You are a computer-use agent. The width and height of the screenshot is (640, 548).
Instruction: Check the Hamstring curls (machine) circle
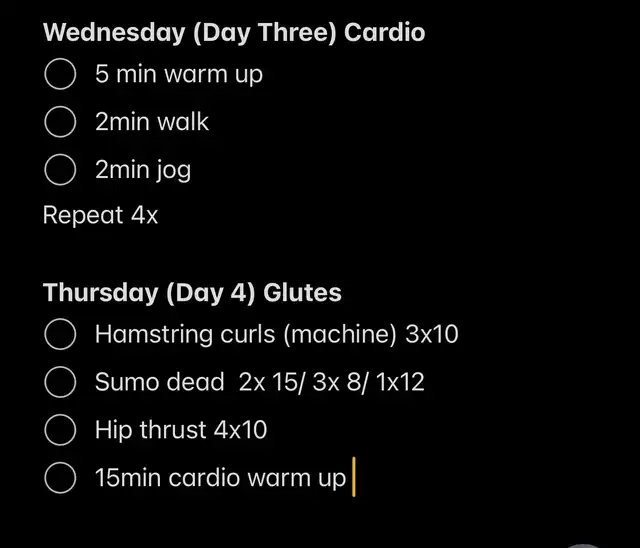click(60, 334)
